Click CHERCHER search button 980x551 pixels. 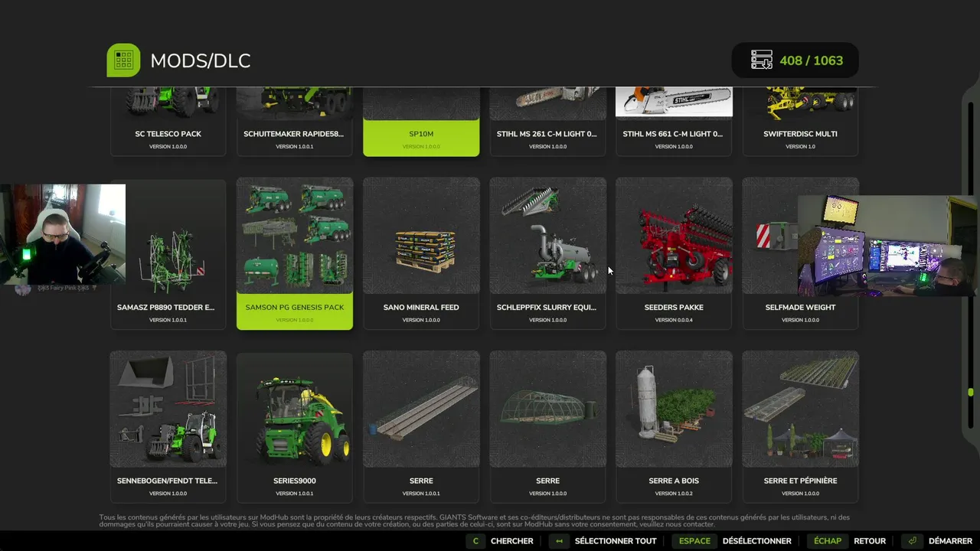511,541
